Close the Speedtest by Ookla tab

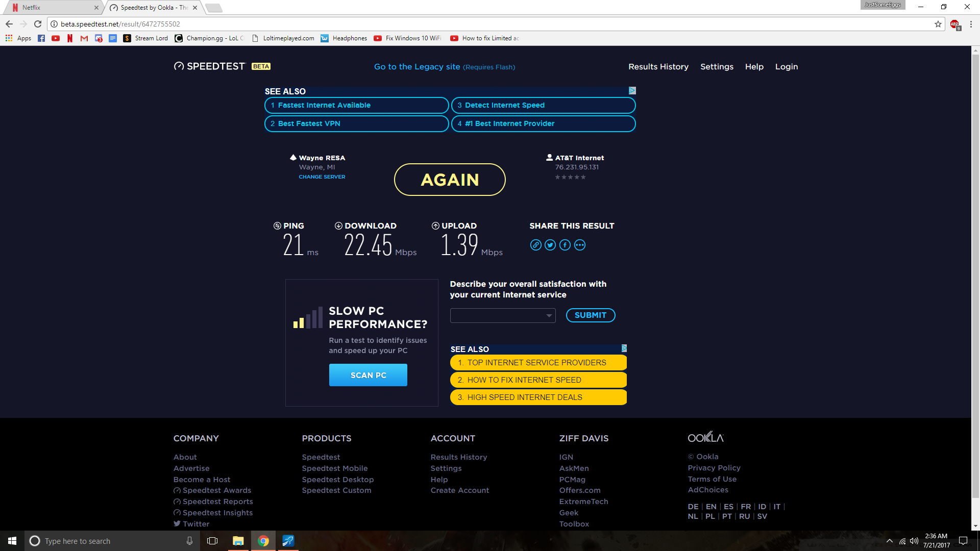[x=195, y=8]
